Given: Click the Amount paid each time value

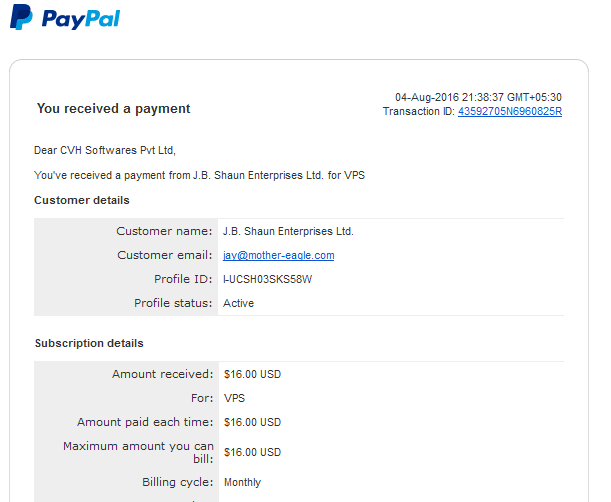Looking at the screenshot, I should pyautogui.click(x=252, y=422).
